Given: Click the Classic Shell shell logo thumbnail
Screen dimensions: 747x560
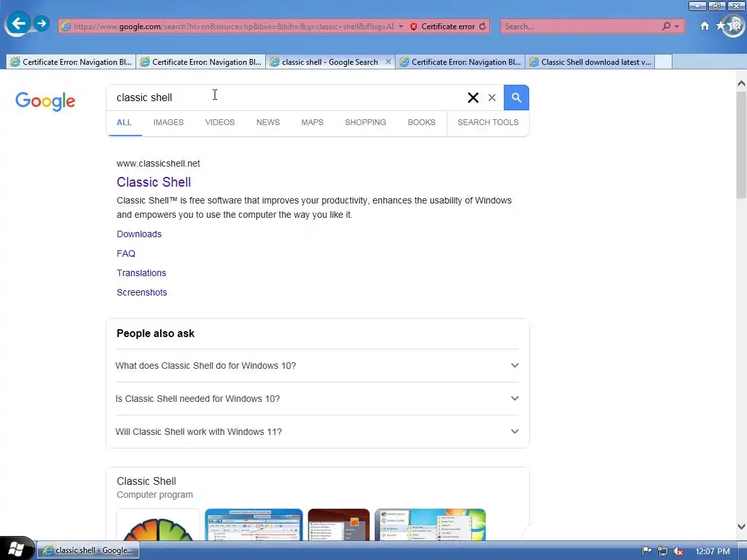Looking at the screenshot, I should click(x=158, y=525).
